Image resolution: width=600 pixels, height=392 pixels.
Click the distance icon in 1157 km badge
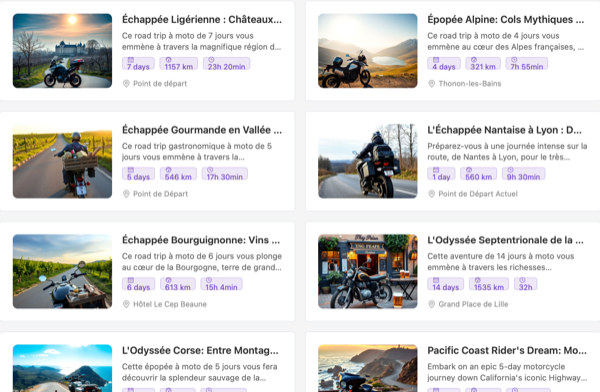(168, 60)
